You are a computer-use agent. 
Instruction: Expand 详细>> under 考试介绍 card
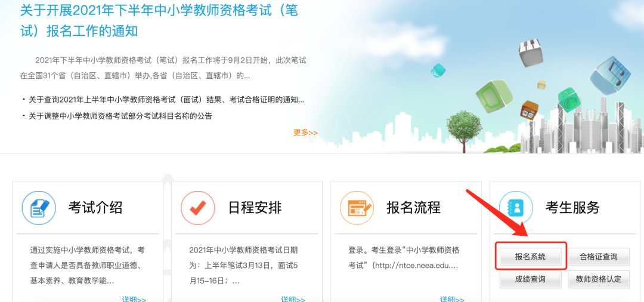pyautogui.click(x=134, y=298)
